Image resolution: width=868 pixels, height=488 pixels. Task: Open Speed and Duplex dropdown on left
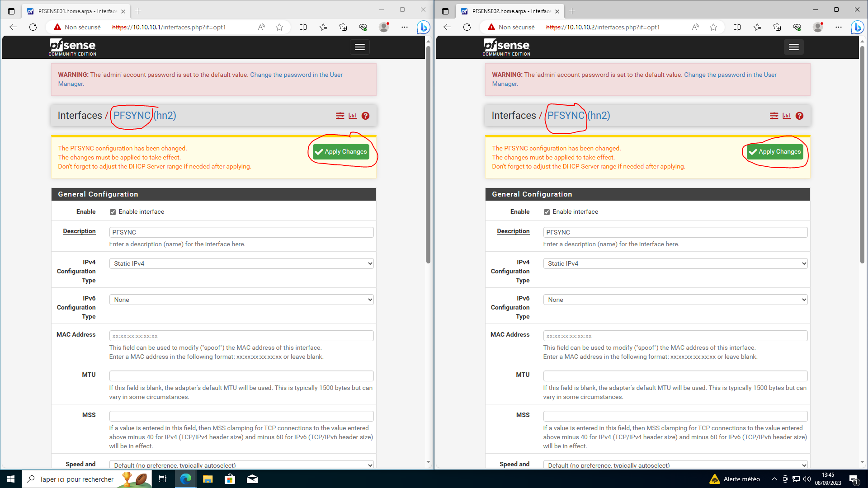[241, 465]
